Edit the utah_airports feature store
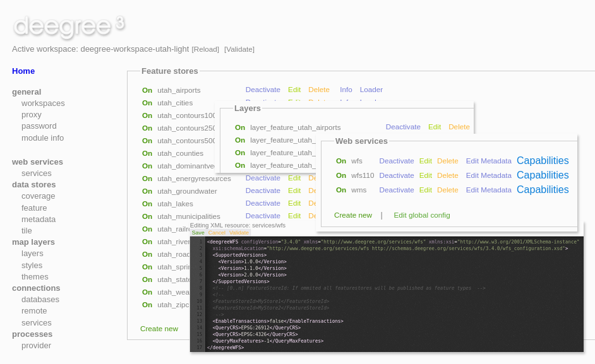The image size is (595, 364). click(x=294, y=90)
